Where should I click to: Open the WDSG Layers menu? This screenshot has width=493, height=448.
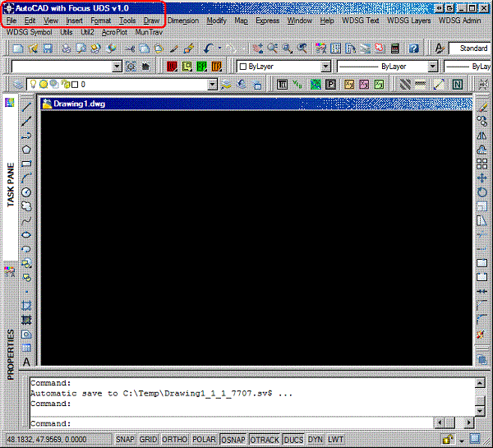(408, 21)
